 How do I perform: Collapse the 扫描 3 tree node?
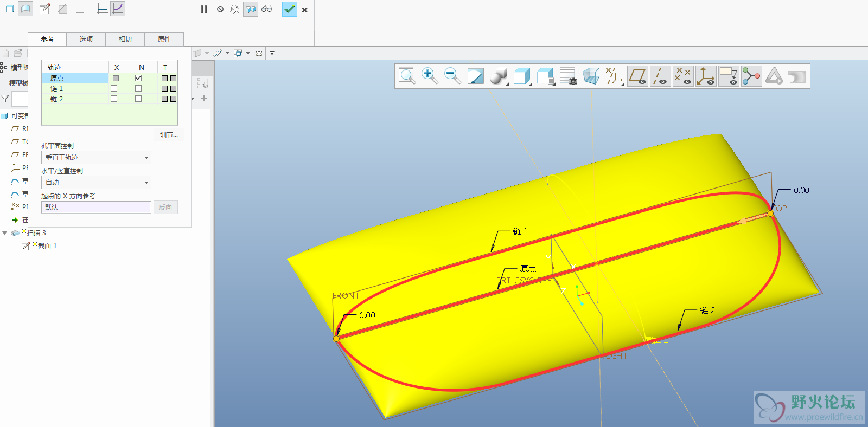click(5, 233)
